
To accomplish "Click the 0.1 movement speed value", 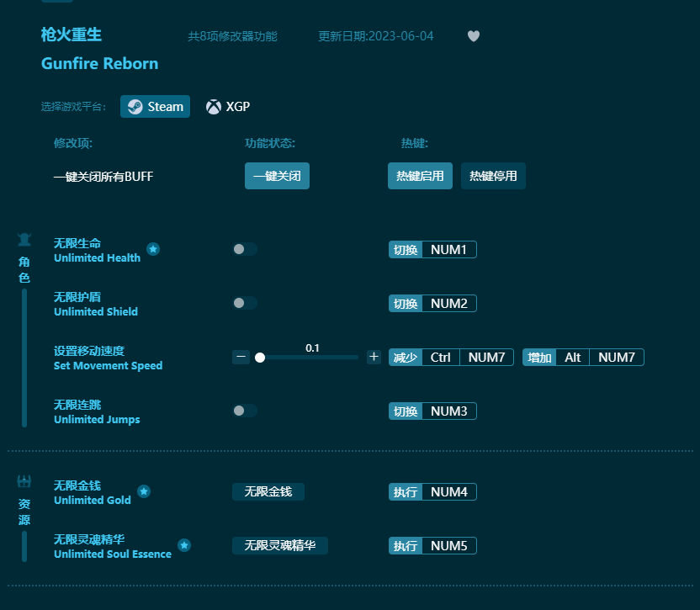I will click(312, 347).
